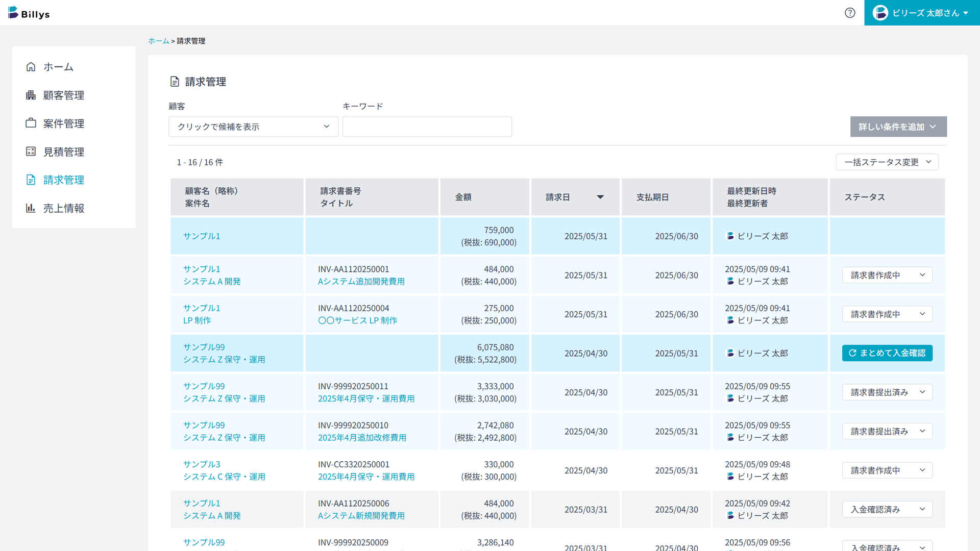
Task: Click the ホーム house icon in sidebar
Action: tap(31, 67)
